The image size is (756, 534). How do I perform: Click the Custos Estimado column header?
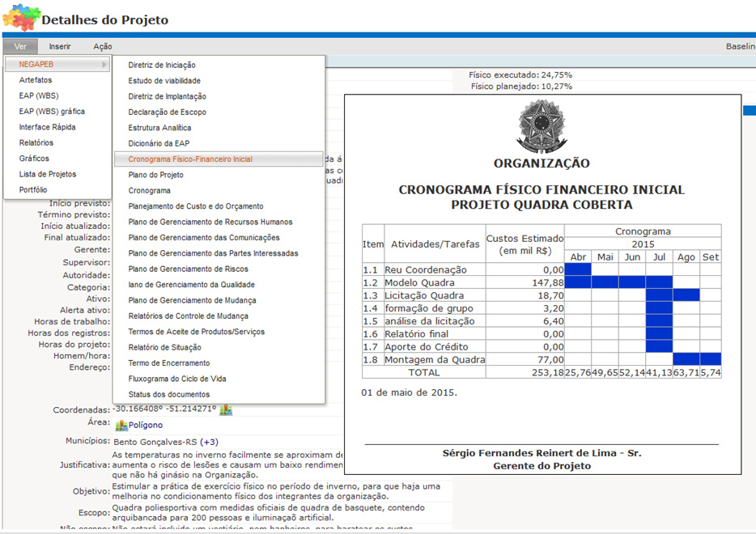coord(525,244)
